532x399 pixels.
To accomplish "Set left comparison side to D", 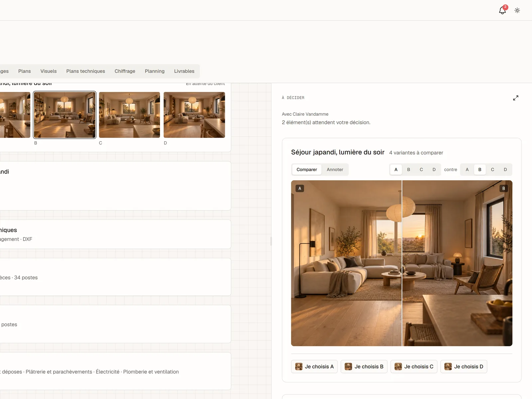I will (434, 170).
